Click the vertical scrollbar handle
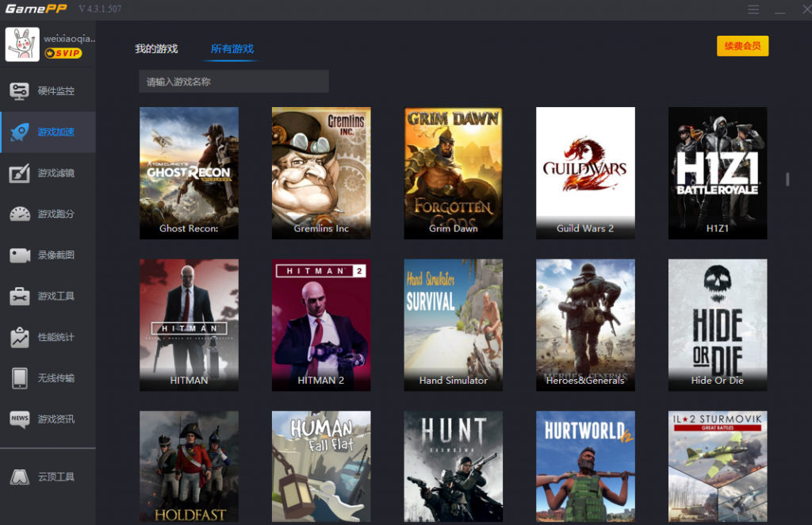812x525 pixels. click(787, 179)
